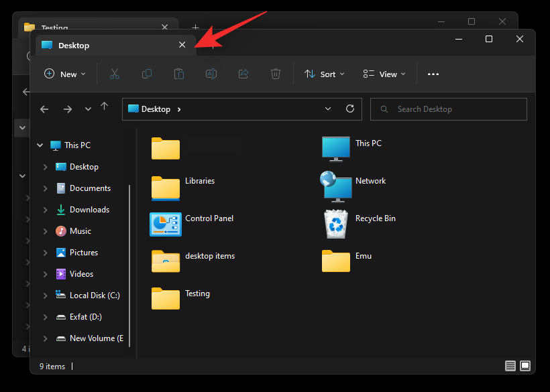Switch to large thumbnails layout from status bar
Viewport: 550px width, 392px height.
click(x=525, y=366)
